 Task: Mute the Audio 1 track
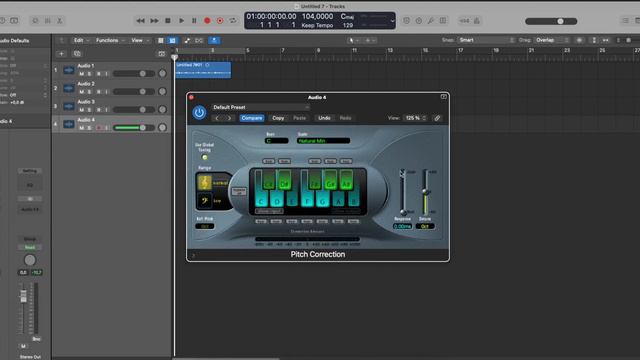(x=82, y=74)
